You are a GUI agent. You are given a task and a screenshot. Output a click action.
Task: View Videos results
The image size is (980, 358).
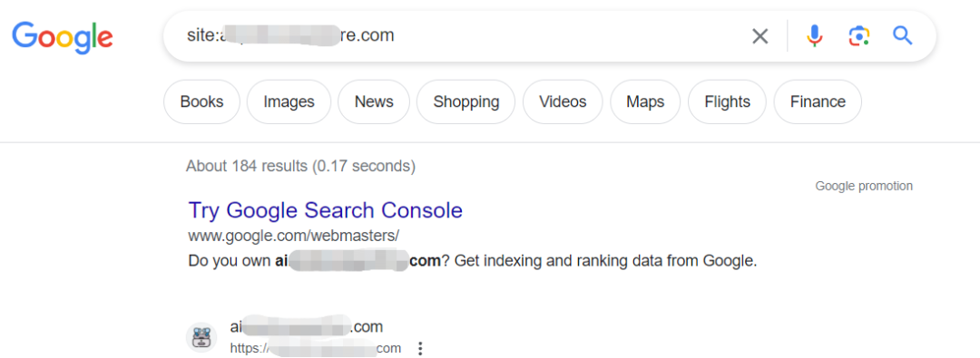point(563,102)
